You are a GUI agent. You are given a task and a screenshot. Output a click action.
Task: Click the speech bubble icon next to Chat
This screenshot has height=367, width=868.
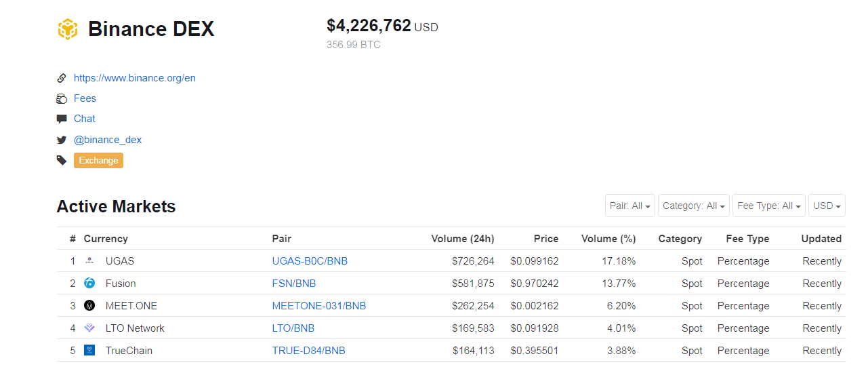(62, 119)
